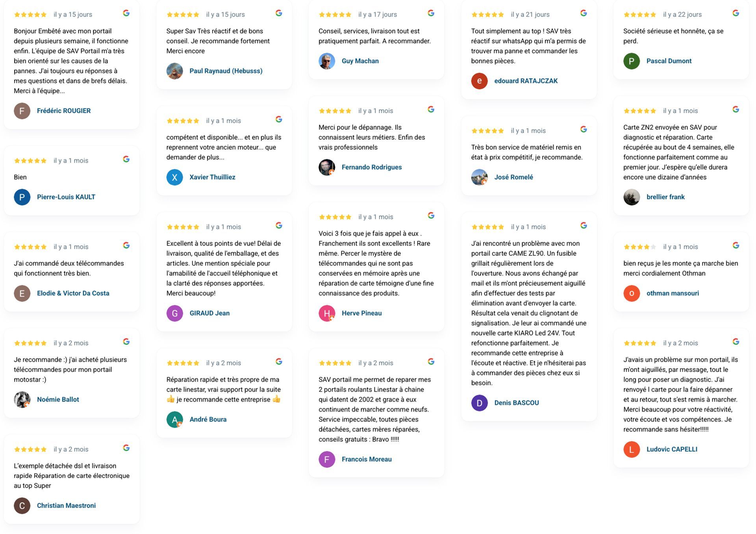This screenshot has height=534, width=756.
Task: Click Fernando Rodrigues' avatar photo
Action: click(x=327, y=167)
